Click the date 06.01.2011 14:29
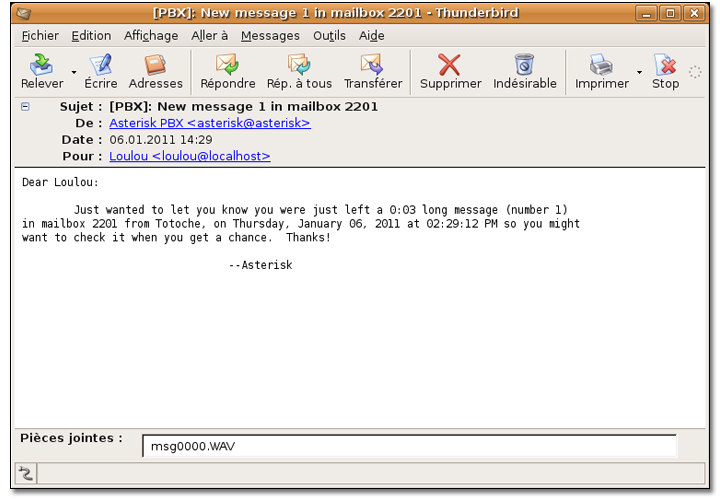This screenshot has height=500, width=720. [x=161, y=140]
